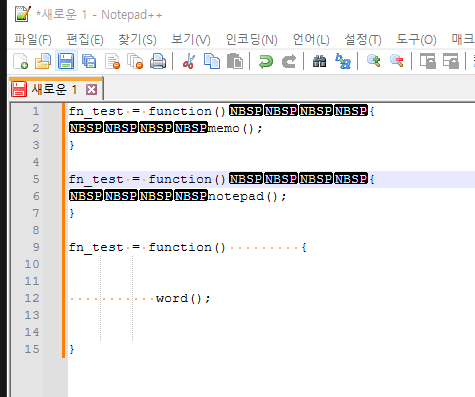Undo using the green arrow icon

pos(266,61)
